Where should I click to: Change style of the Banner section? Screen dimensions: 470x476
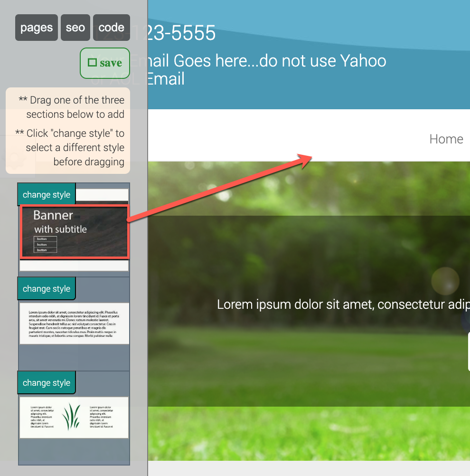(x=47, y=194)
